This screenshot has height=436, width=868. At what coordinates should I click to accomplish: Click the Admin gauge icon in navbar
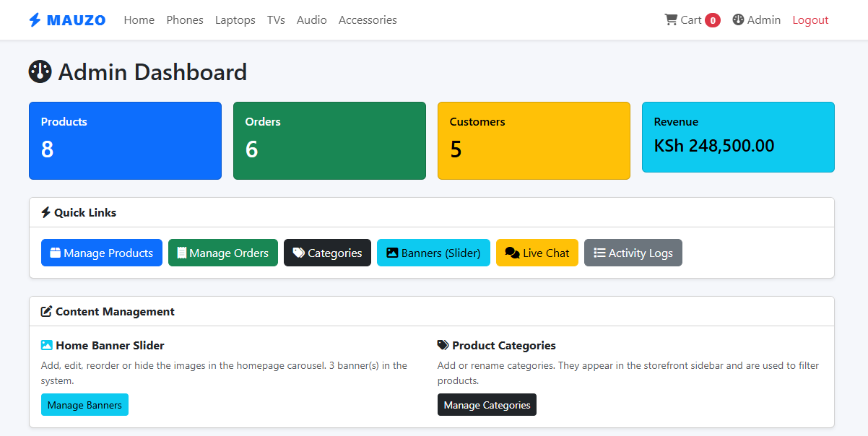[x=738, y=20]
